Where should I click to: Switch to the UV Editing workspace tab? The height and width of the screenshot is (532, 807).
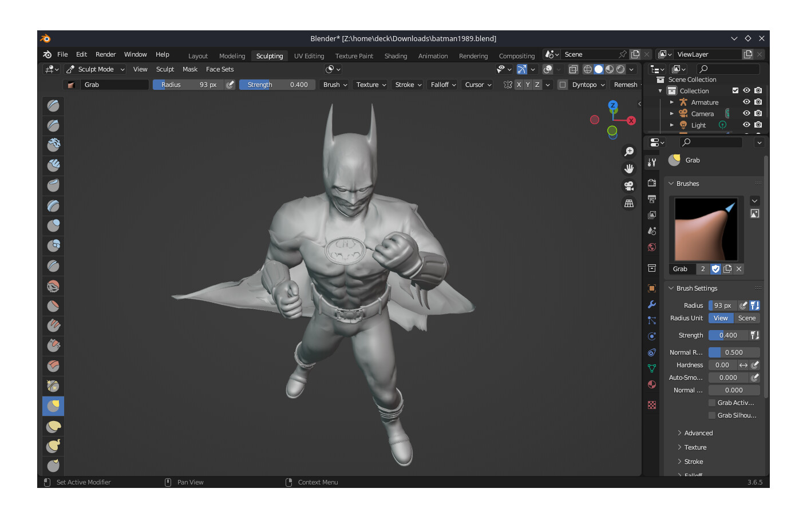[309, 56]
